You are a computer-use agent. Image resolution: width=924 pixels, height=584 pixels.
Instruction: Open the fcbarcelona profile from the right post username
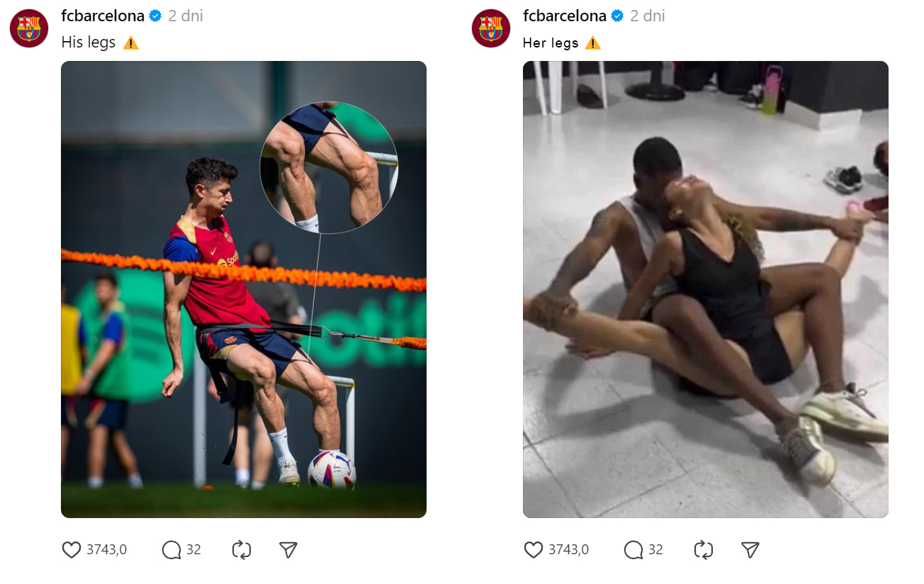pyautogui.click(x=565, y=16)
